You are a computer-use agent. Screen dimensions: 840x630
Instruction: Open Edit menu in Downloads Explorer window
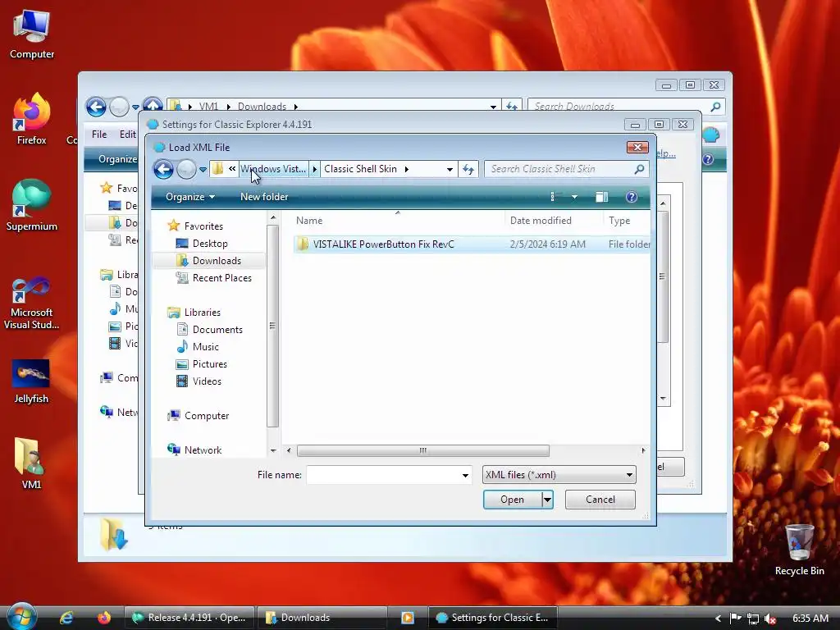pyautogui.click(x=127, y=135)
